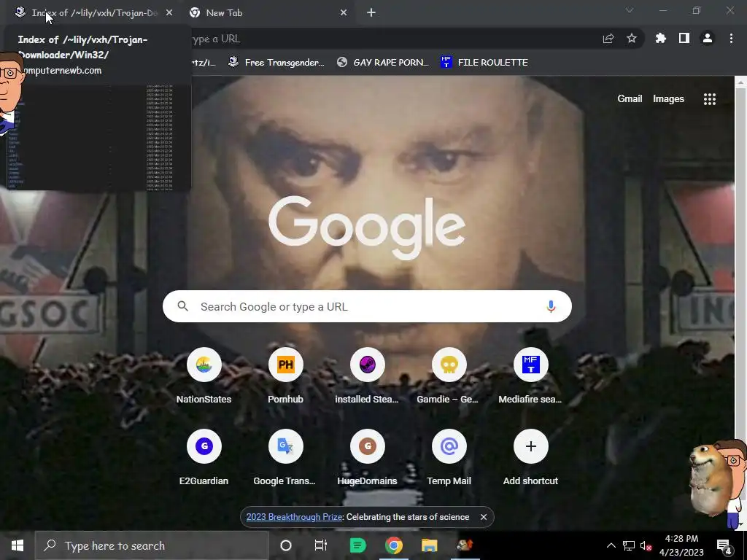Screen dimensions: 747x560
Task: Open the Windows Start menu
Action: 18,545
